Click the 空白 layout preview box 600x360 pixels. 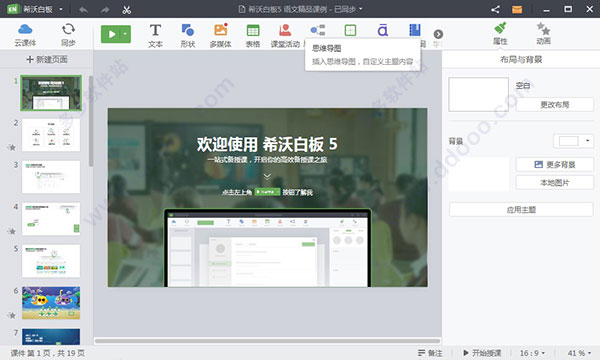tap(478, 94)
